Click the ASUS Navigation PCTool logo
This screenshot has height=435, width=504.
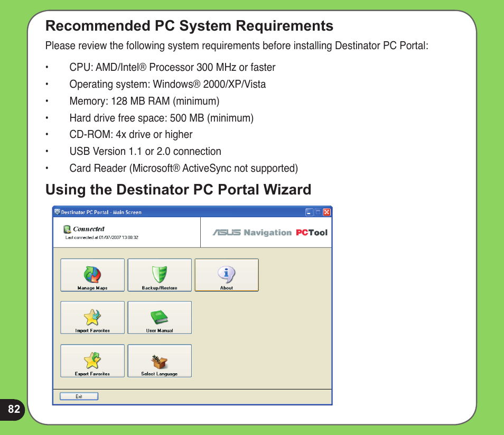pyautogui.click(x=269, y=233)
